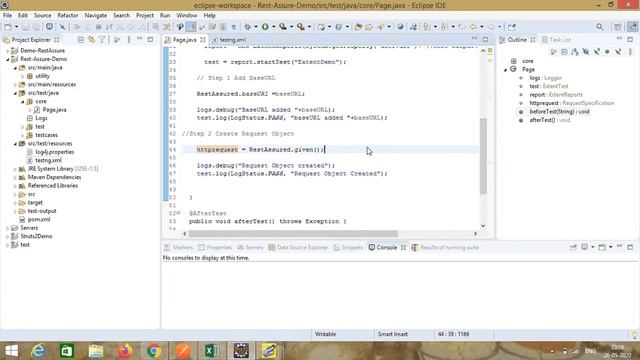Image resolution: width=640 pixels, height=360 pixels.
Task: Open the Debug button dropdown arrow
Action: (256, 27)
